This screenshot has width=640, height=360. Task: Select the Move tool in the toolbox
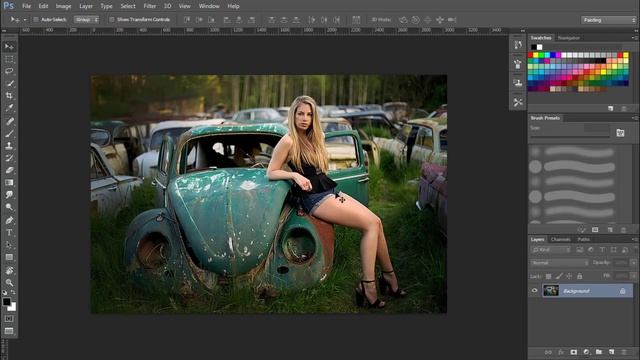coord(9,47)
